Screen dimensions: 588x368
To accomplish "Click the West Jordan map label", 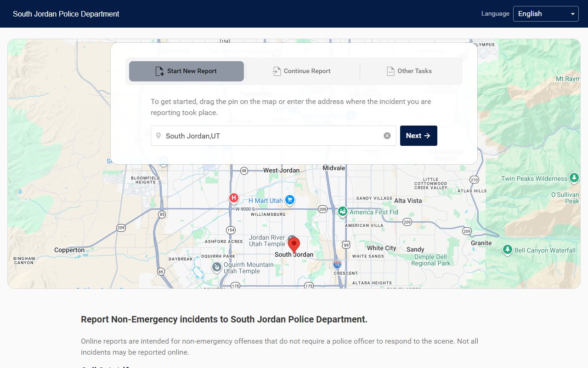I will 281,170.
